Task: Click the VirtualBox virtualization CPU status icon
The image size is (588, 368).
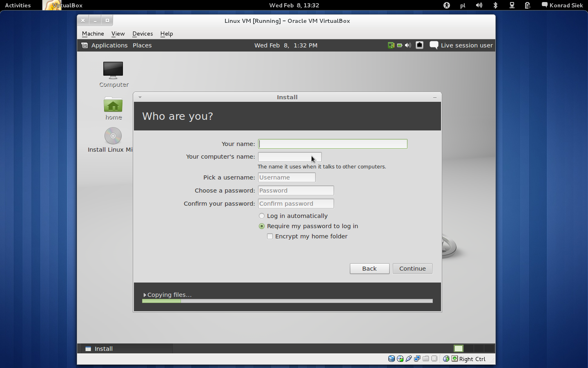Action: pos(434,359)
